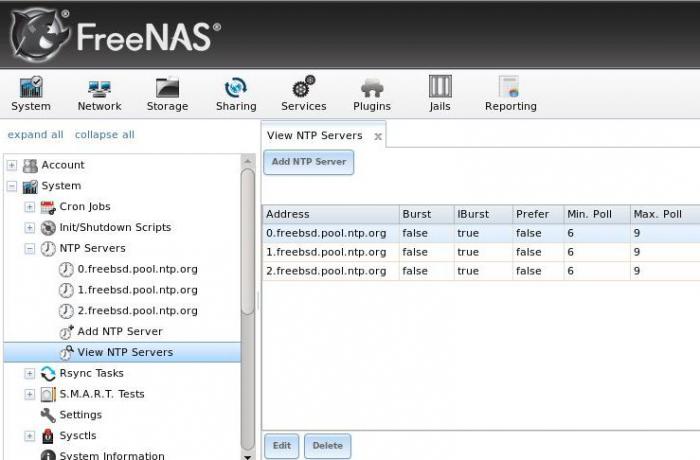Sort by the Address column header
The image size is (700, 460).
[330, 214]
